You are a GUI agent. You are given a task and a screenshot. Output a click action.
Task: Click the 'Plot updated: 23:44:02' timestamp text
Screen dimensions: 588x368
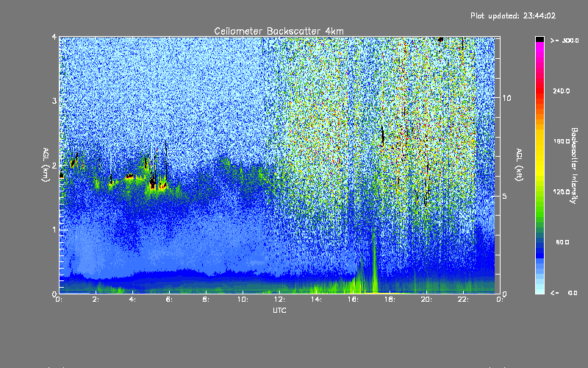(513, 15)
